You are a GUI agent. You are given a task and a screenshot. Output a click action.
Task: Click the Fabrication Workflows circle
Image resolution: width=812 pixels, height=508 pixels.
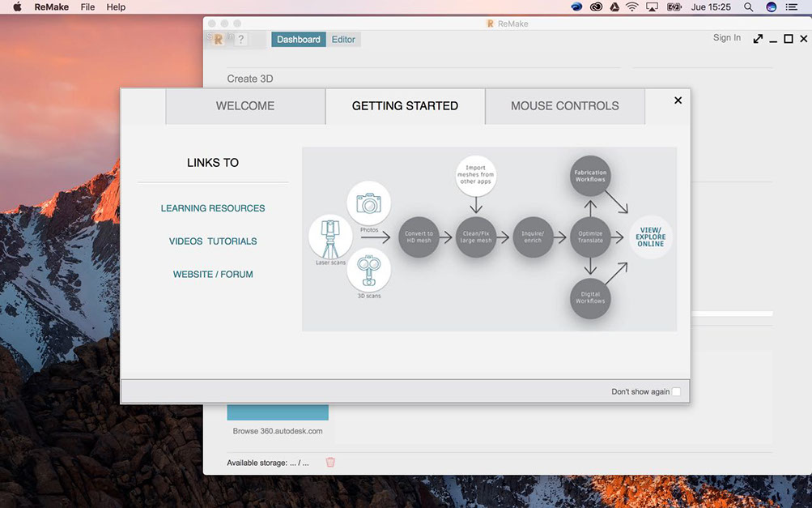590,176
